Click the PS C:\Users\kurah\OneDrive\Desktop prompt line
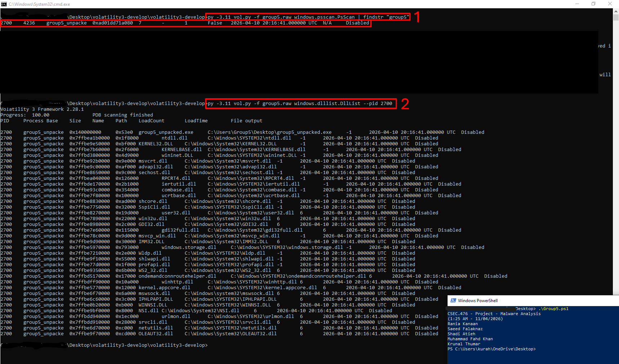619x364 pixels. [x=492, y=349]
